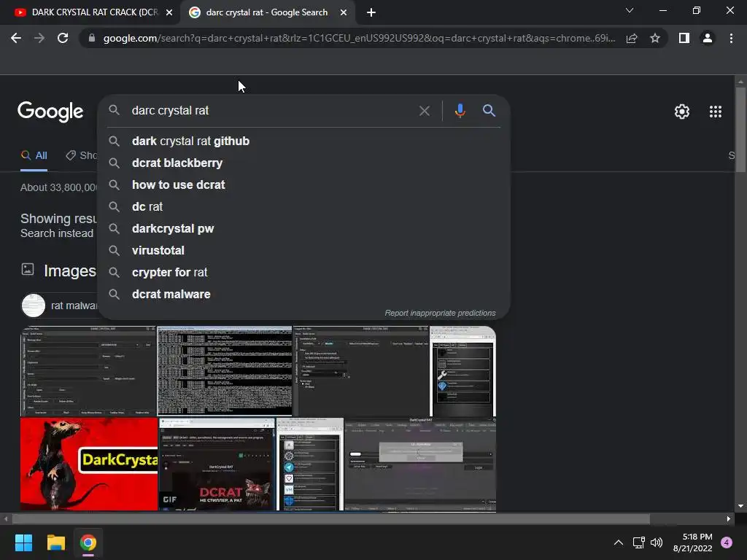The image size is (747, 560).
Task: Open the browser side panel
Action: point(684,38)
